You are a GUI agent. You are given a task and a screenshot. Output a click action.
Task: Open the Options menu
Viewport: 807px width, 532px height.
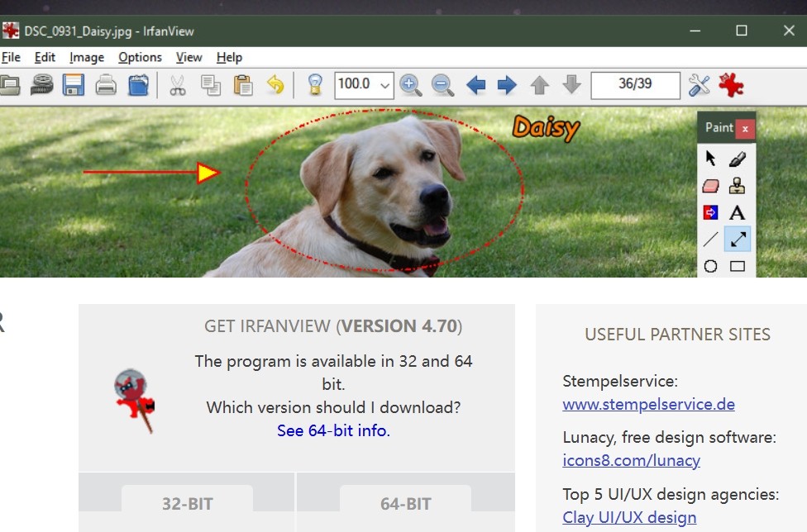coord(140,57)
